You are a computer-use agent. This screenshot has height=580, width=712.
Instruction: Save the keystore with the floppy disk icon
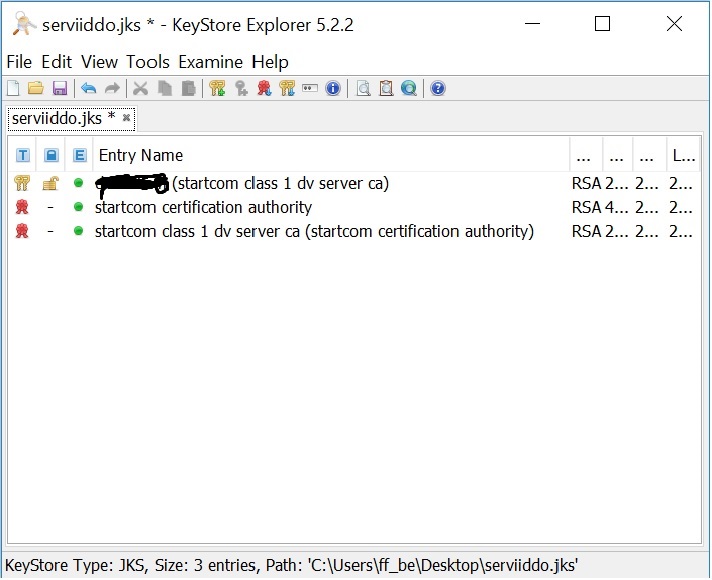coord(59,89)
